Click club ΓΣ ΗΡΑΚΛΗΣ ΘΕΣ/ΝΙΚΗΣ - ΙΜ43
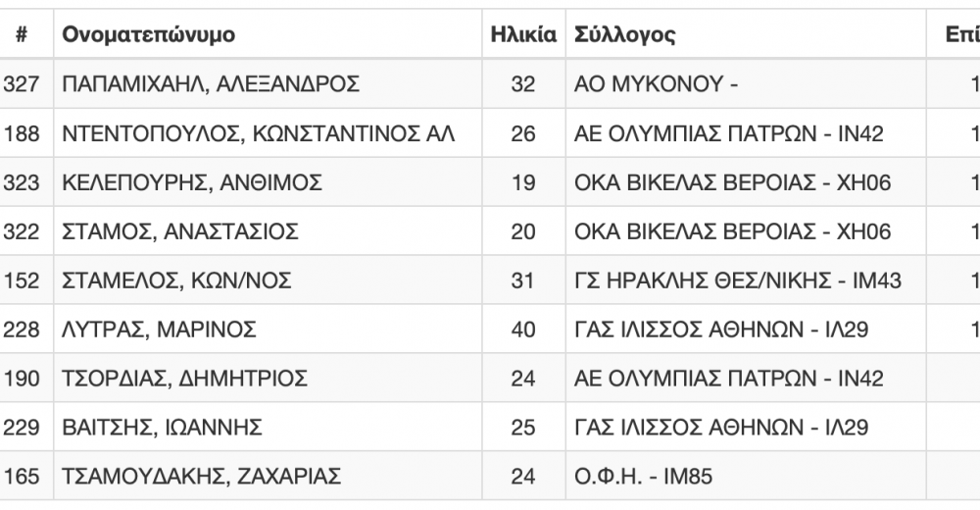Viewport: 980px width, 510px height. pyautogui.click(x=738, y=280)
